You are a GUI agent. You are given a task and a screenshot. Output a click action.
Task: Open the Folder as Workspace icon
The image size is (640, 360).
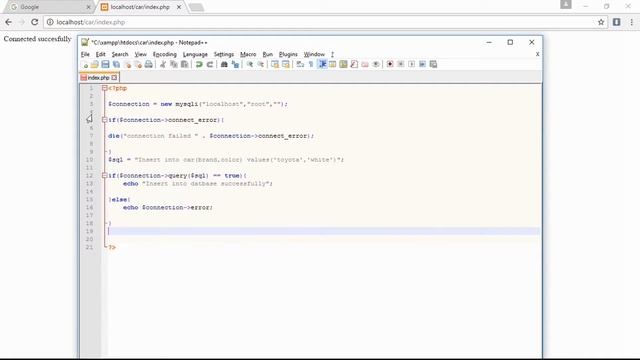[x=365, y=64]
